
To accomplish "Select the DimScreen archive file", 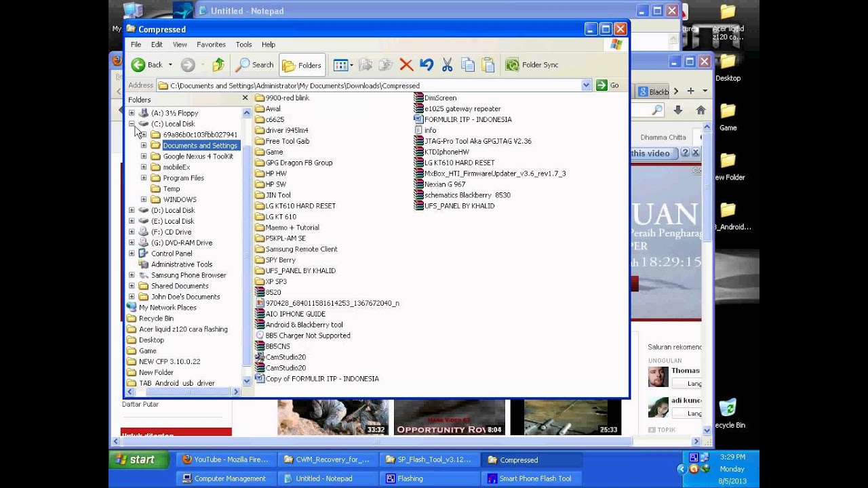I will coord(435,98).
